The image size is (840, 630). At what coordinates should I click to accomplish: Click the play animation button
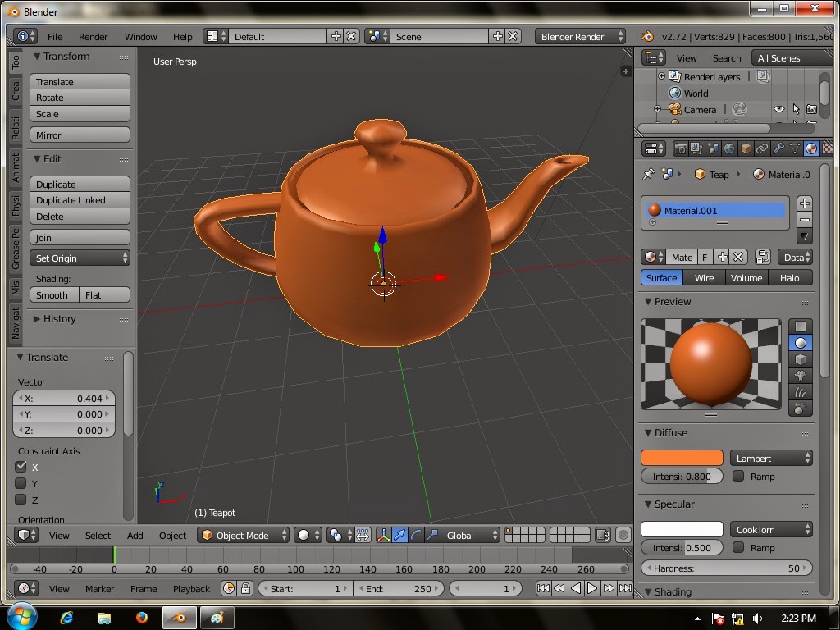click(592, 588)
